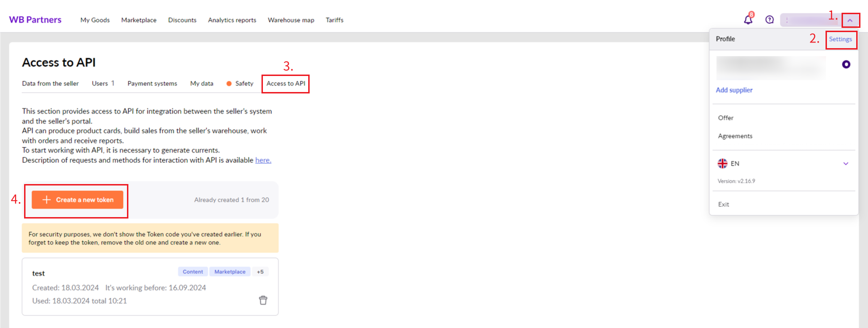Image resolution: width=868 pixels, height=328 pixels.
Task: Click Exit to log out
Action: click(724, 204)
